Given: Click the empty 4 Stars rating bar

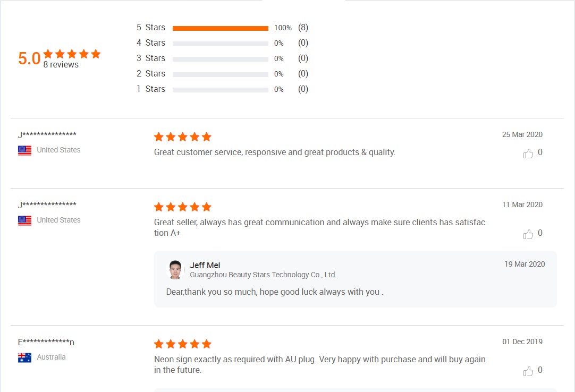Looking at the screenshot, I should pyautogui.click(x=220, y=44).
